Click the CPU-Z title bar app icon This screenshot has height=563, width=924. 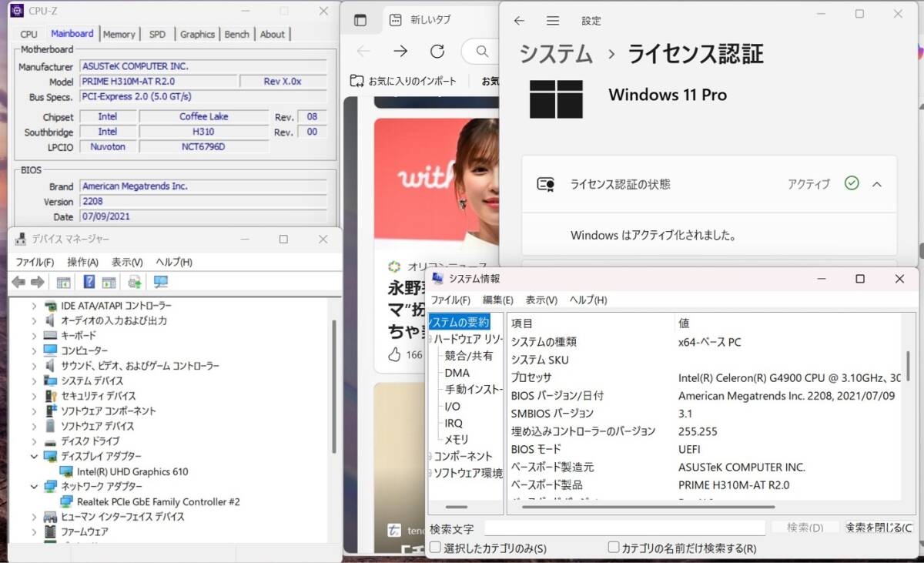(x=17, y=11)
